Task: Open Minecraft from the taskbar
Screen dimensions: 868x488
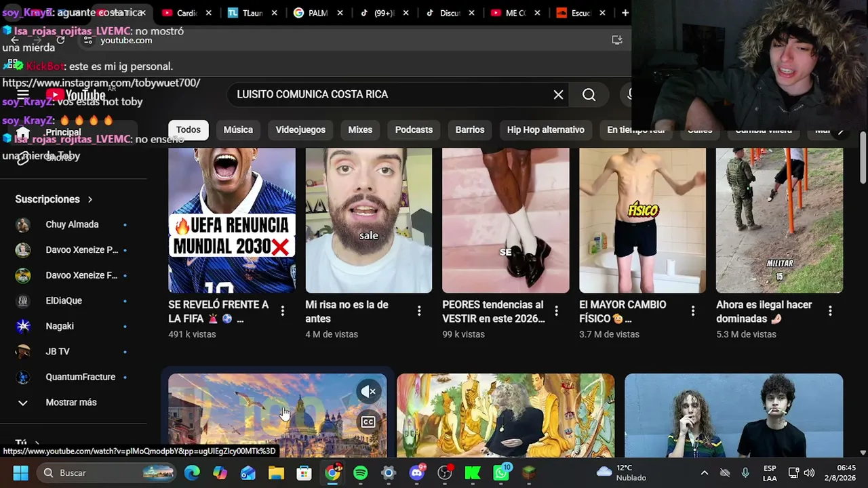Action: (529, 473)
